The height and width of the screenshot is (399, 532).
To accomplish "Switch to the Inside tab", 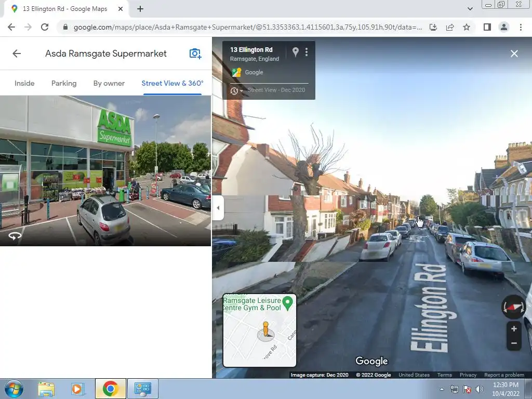I will pos(24,83).
